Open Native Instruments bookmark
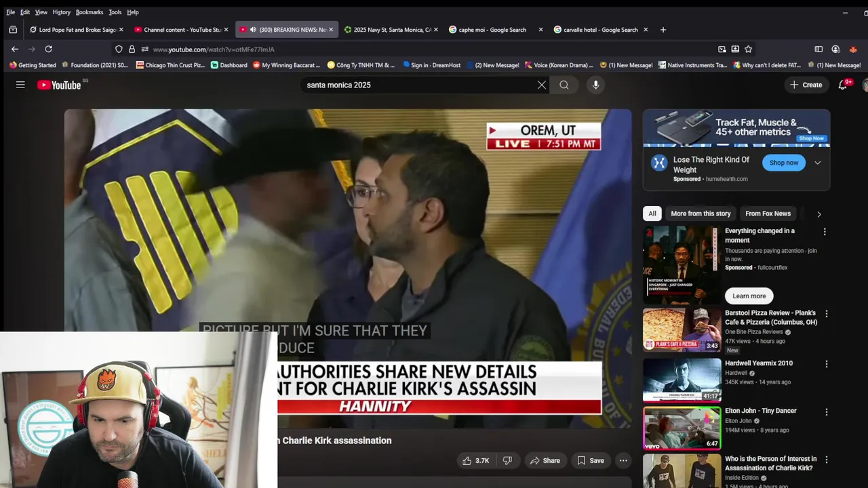 click(x=692, y=65)
